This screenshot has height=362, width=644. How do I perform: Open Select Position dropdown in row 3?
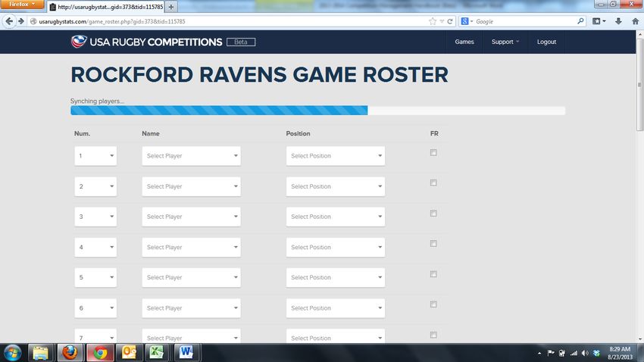pyautogui.click(x=335, y=217)
